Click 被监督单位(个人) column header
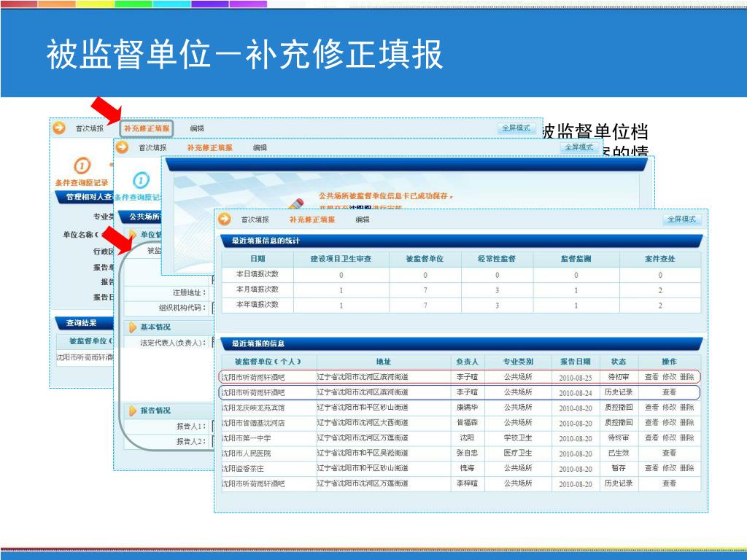 pos(268,362)
